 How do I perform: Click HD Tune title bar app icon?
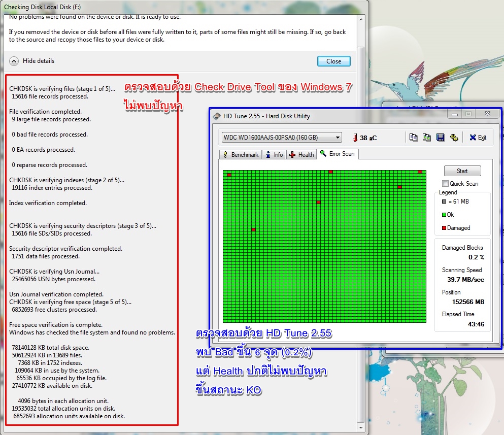217,116
